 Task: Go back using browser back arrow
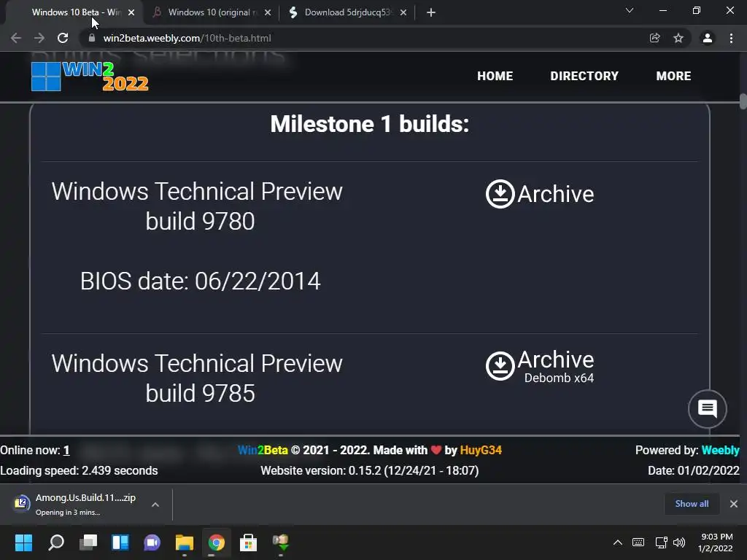pos(16,38)
